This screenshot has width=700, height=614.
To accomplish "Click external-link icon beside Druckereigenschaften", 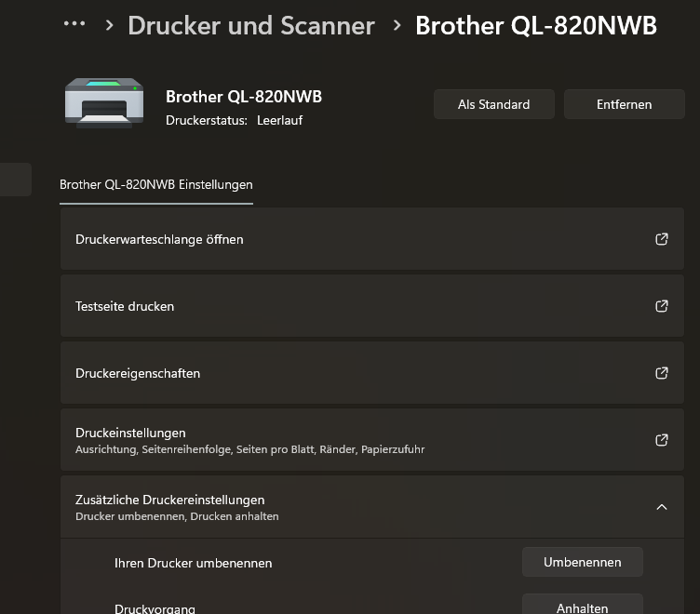I will [x=662, y=373].
